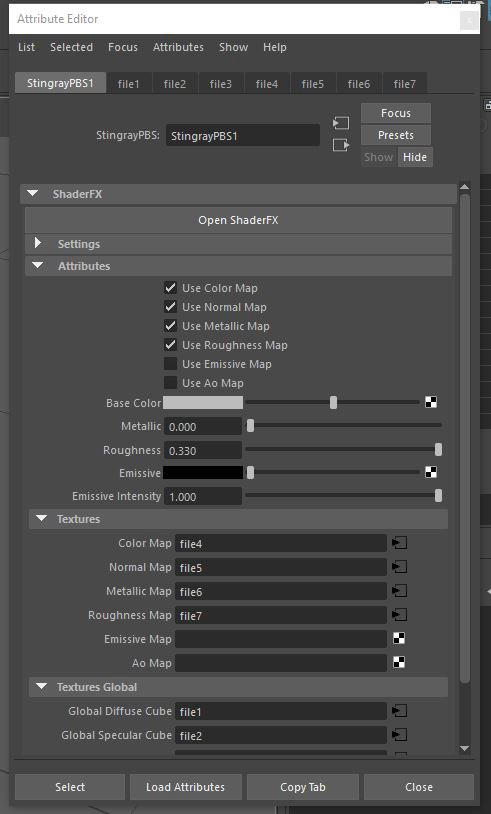Click Load Attributes button
Image resolution: width=491 pixels, height=814 pixels.
tap(185, 787)
